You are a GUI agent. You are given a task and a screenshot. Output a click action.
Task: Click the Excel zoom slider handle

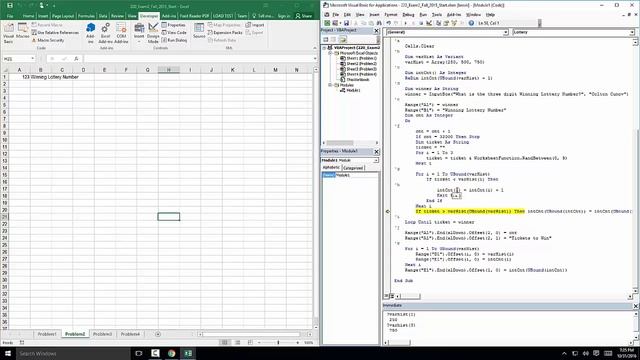[x=278, y=342]
